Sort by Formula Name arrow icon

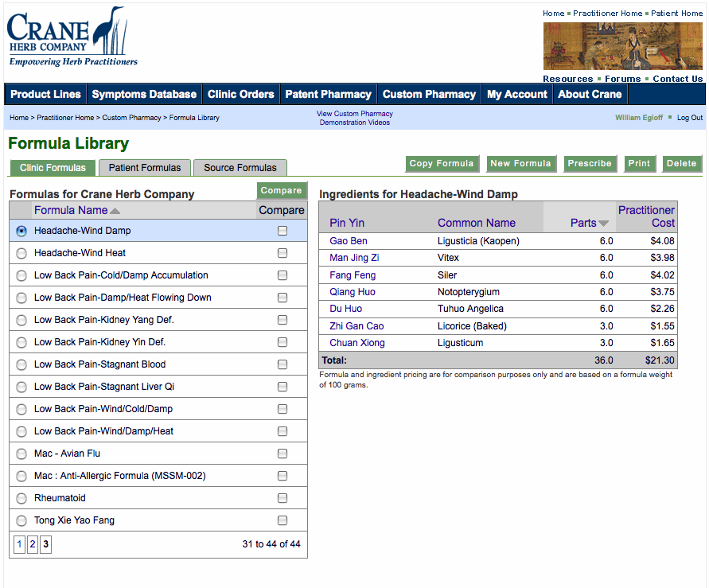tap(115, 211)
